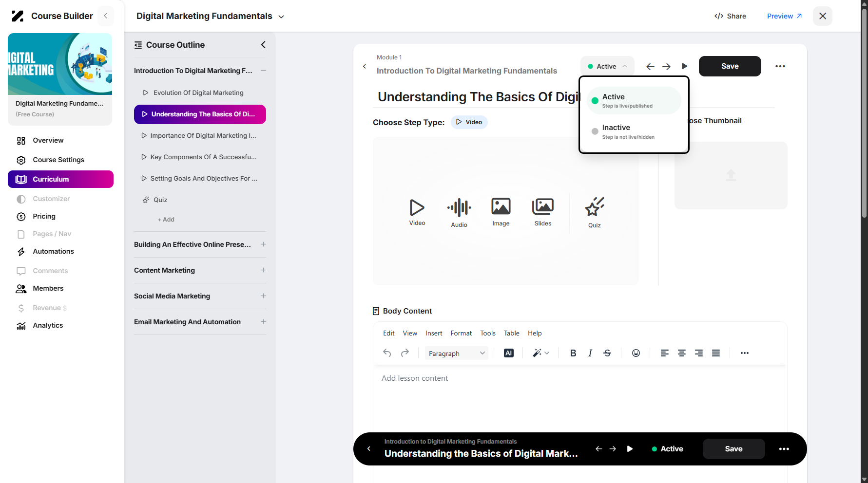Expand Building An Effective Online Presence module
This screenshot has width=868, height=483.
pyautogui.click(x=263, y=244)
